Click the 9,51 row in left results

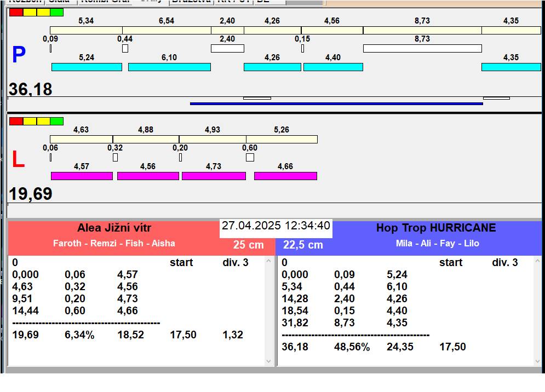(x=75, y=298)
